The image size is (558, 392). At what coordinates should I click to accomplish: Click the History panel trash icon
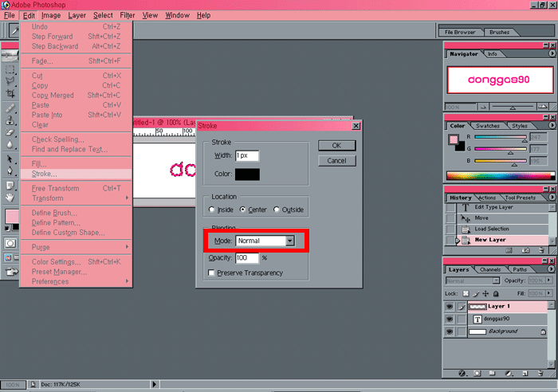point(541,250)
